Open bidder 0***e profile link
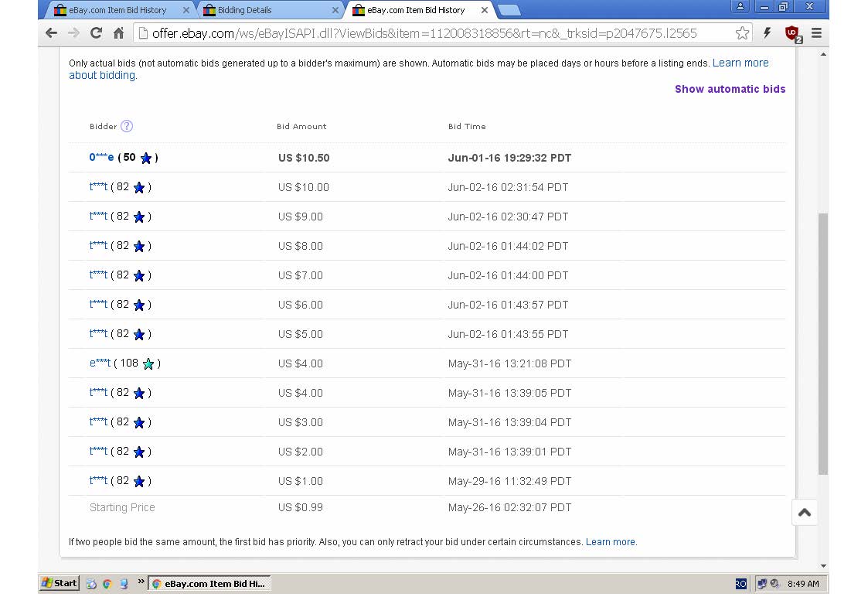The image size is (868, 614). click(x=101, y=157)
